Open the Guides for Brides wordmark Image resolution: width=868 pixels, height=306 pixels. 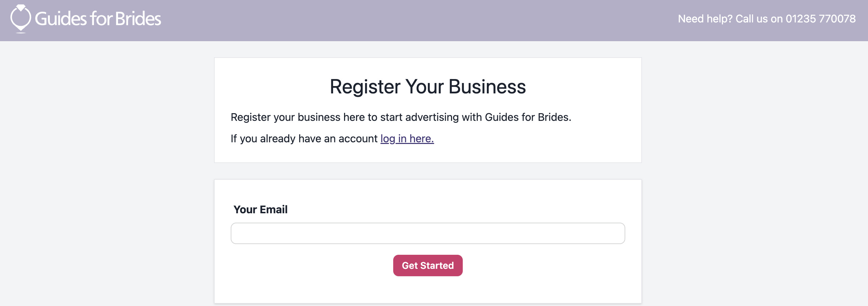98,19
